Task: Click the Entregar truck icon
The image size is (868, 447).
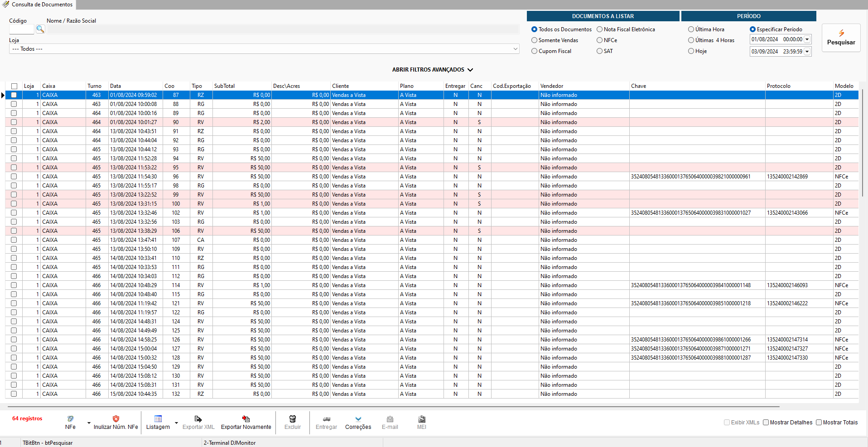Action: [x=327, y=419]
